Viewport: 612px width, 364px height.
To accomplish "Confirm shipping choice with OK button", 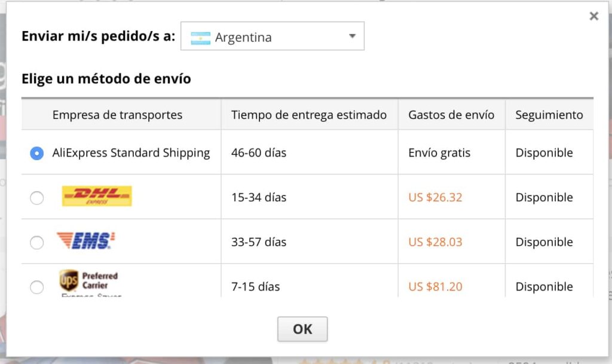I will click(302, 329).
